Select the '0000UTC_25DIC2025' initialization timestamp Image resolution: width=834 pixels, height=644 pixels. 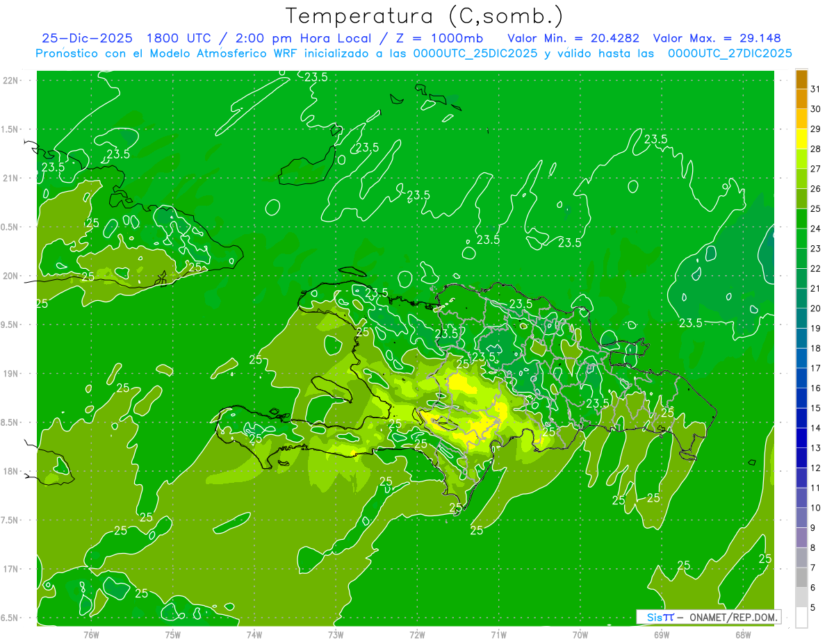click(x=475, y=53)
